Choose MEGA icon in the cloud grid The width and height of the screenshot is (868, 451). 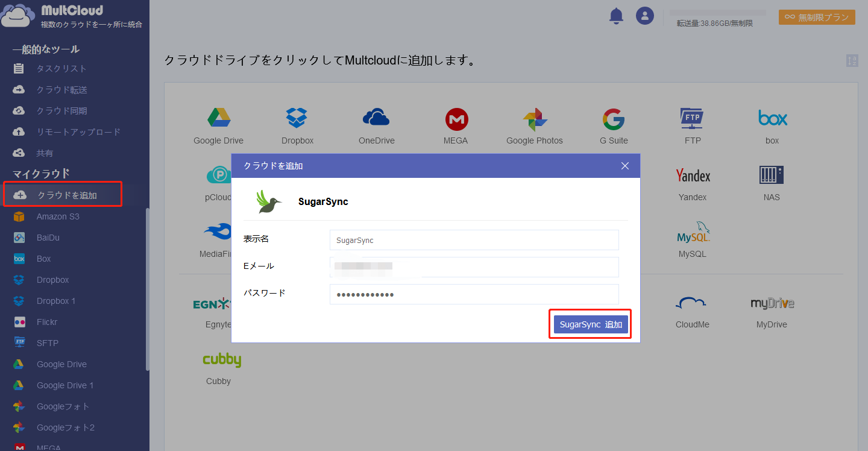[456, 119]
